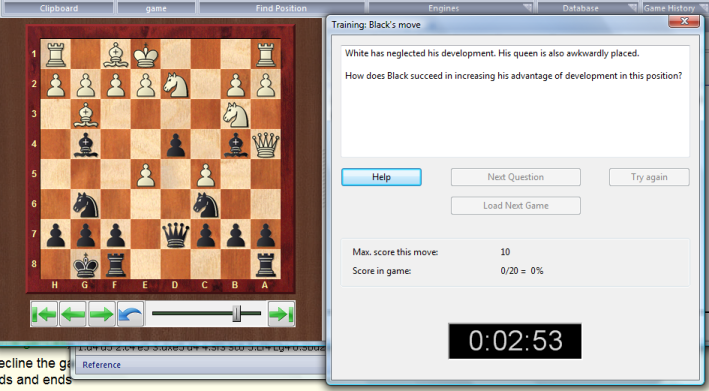Select the black queen on d7
Image resolution: width=709 pixels, height=391 pixels.
[x=175, y=234]
